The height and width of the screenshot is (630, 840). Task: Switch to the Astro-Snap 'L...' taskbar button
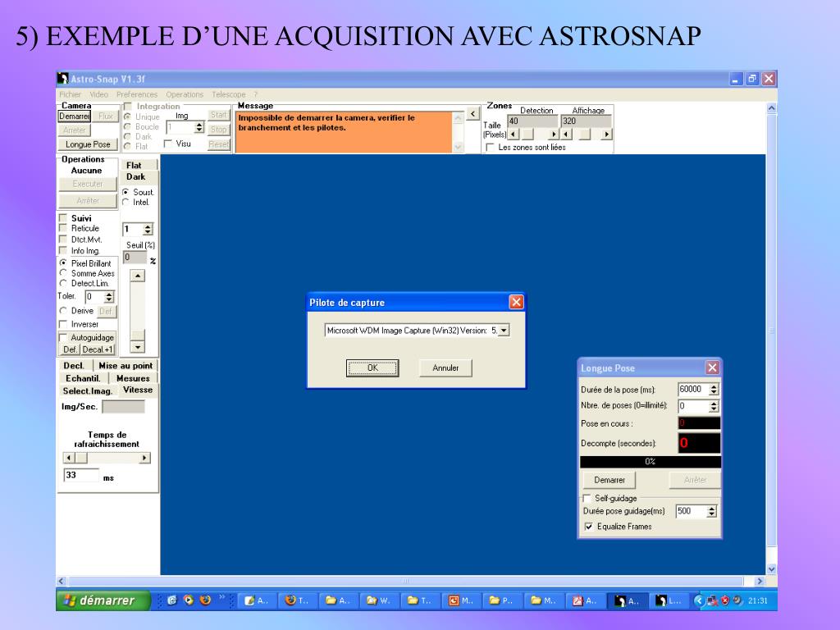tap(669, 600)
